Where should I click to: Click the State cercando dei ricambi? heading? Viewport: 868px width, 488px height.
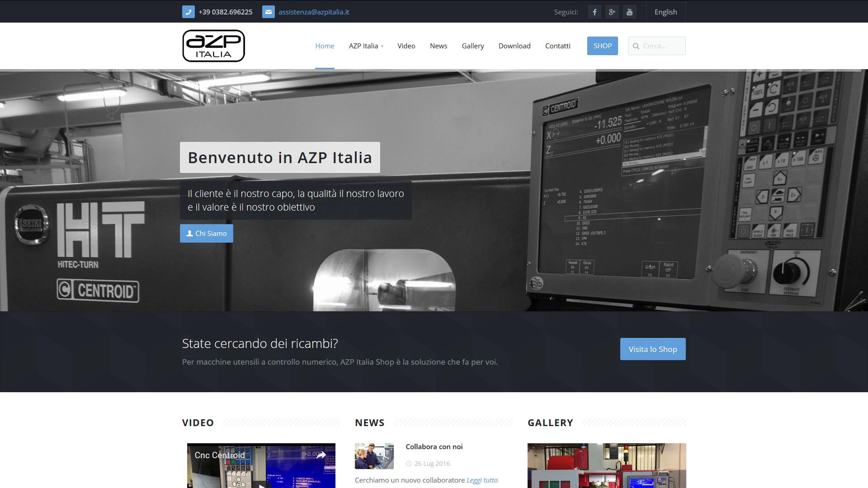(x=260, y=343)
